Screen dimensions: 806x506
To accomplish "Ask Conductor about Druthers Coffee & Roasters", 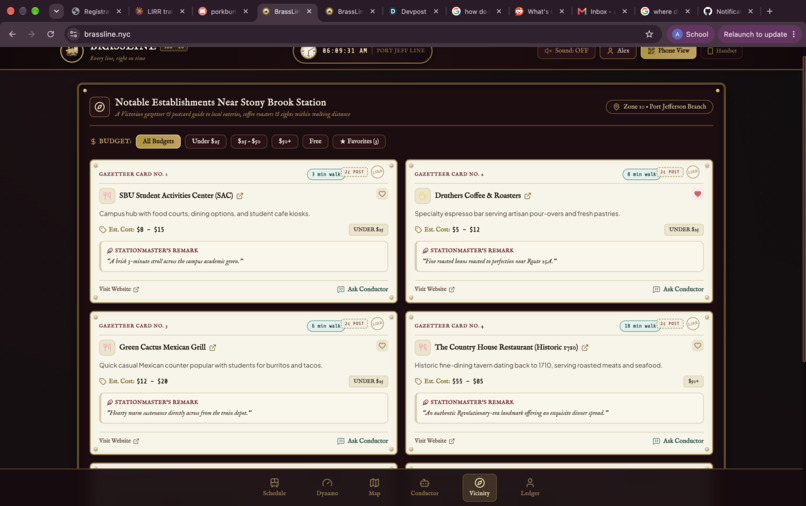I will coord(678,289).
